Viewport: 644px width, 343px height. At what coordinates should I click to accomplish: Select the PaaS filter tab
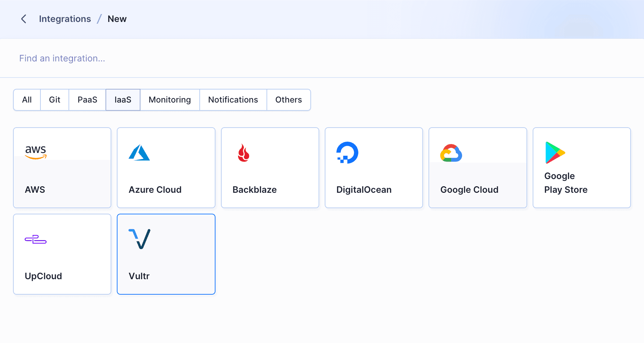coord(87,100)
